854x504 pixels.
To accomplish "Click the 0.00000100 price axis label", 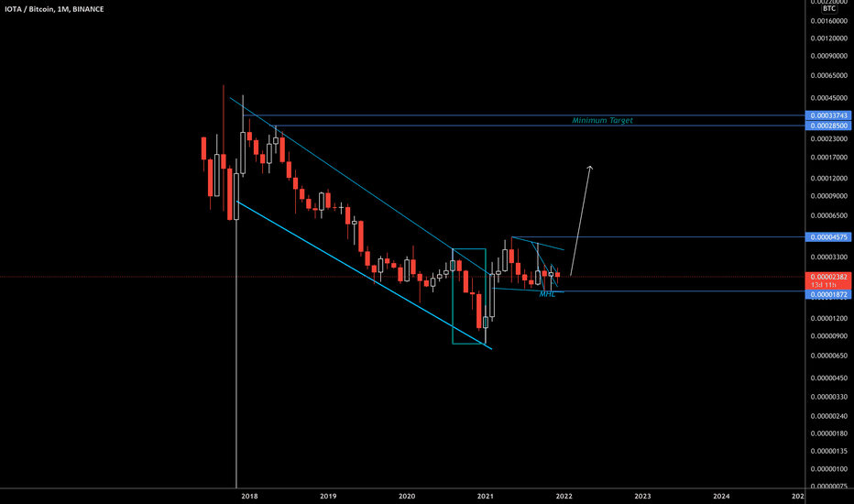I will pos(829,469).
